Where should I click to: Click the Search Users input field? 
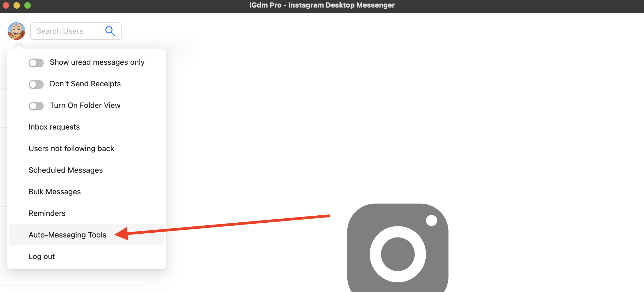[x=76, y=31]
